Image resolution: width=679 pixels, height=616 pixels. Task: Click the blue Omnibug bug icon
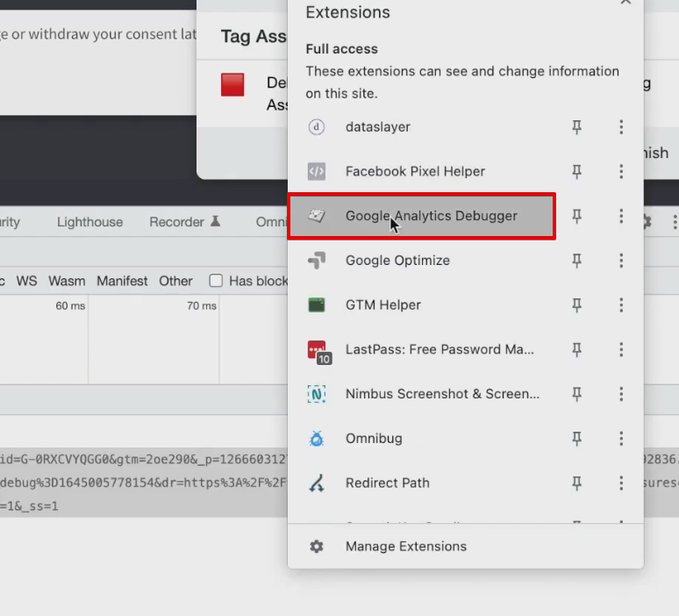pos(317,439)
